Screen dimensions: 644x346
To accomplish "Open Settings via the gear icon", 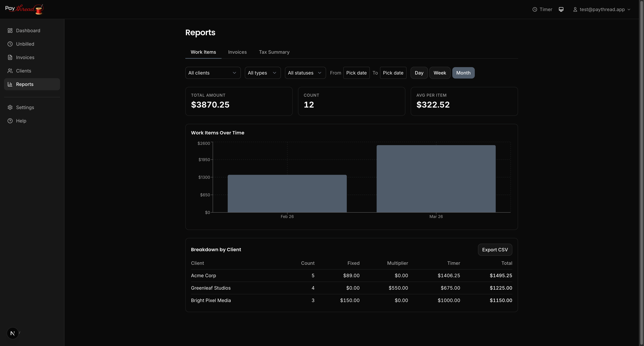I will [x=10, y=107].
